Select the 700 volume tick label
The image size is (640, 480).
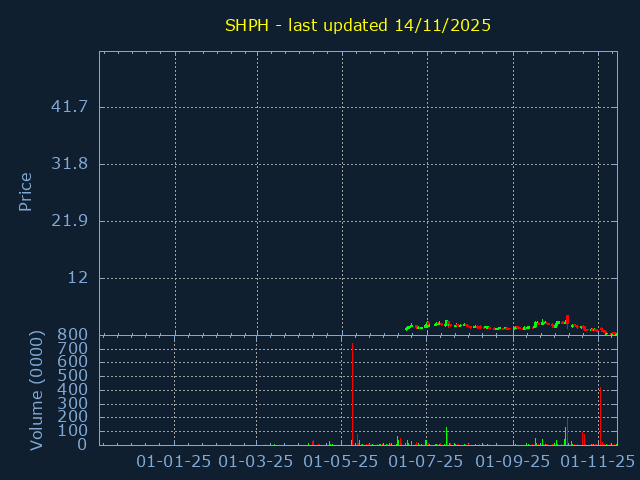click(75, 348)
